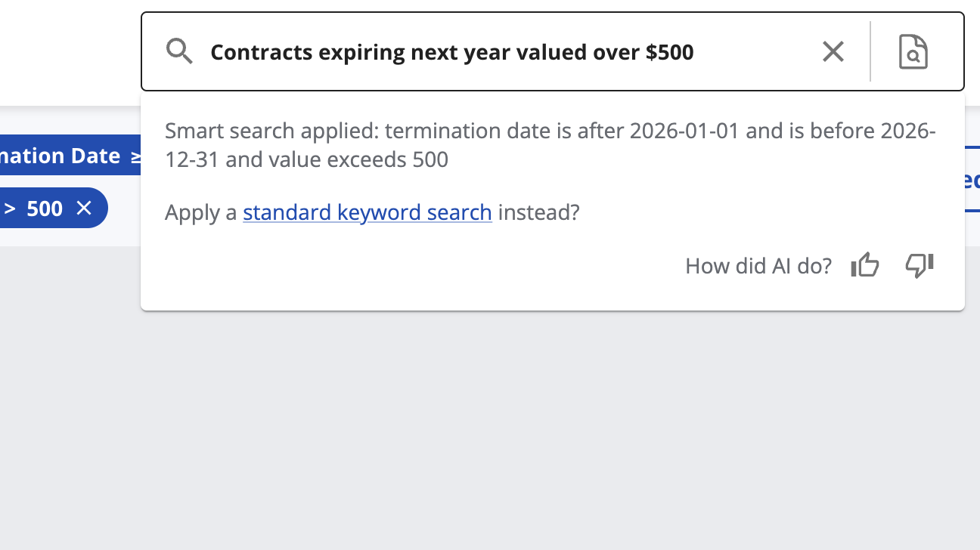Give negative AI feedback with thumbs down
Image resolution: width=980 pixels, height=550 pixels.
(919, 266)
